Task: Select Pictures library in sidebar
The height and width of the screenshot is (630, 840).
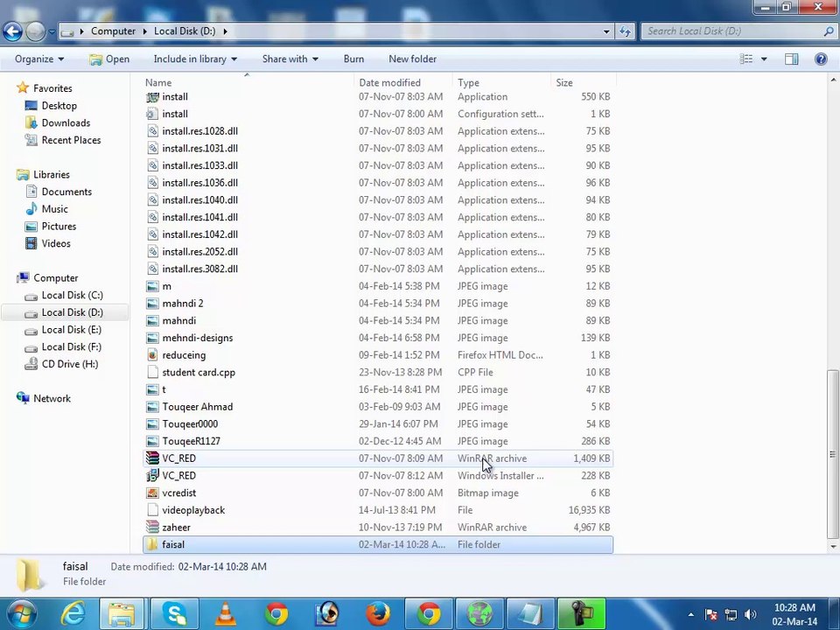Action: [x=59, y=226]
